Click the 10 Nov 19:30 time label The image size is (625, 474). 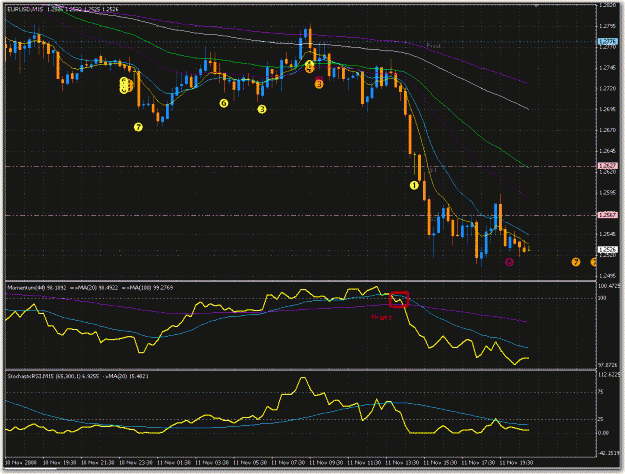pos(59,462)
